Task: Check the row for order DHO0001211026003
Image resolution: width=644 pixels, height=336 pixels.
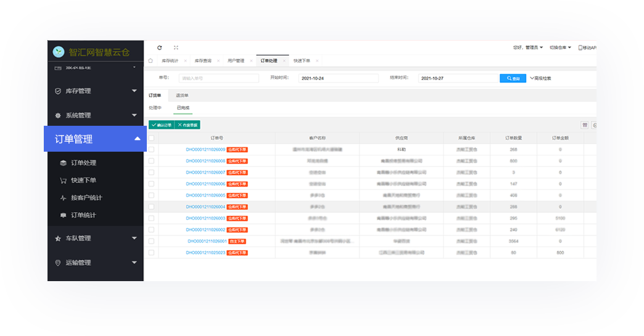Action: click(152, 219)
